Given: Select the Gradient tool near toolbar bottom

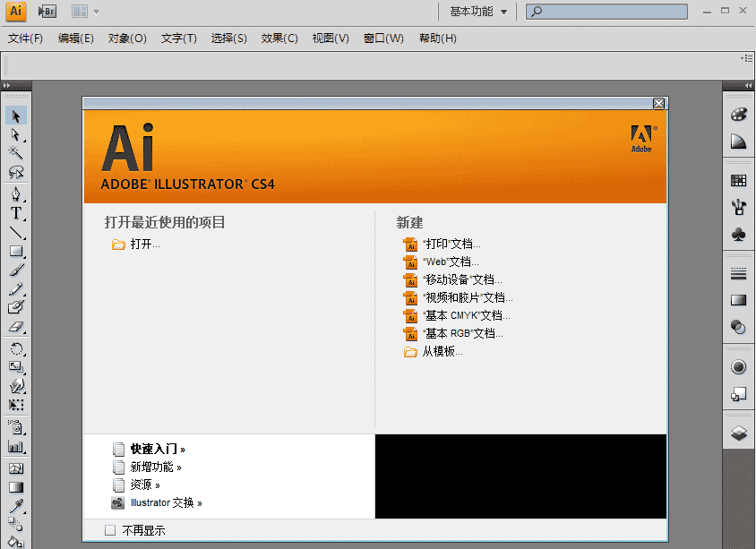Looking at the screenshot, I should pos(14,486).
